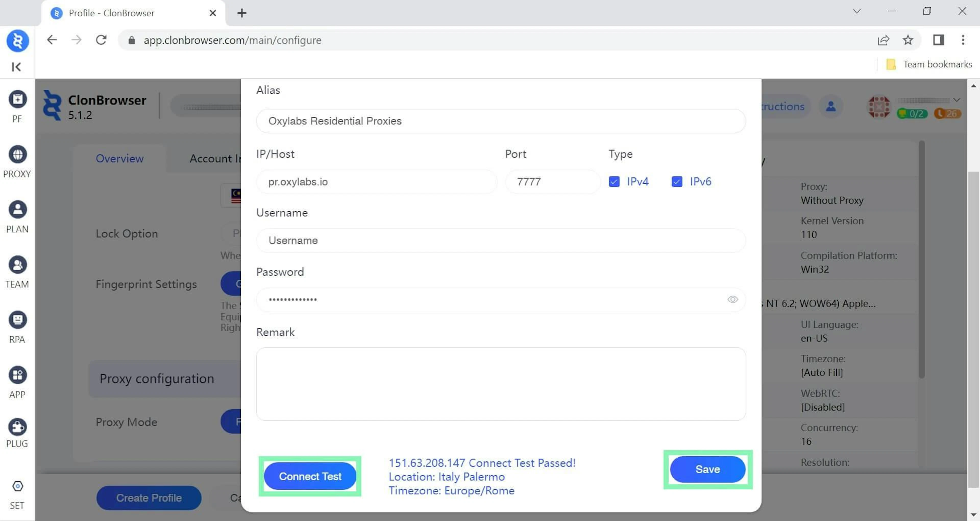This screenshot has width=980, height=521.
Task: Click the '[Disabled]' WebRTC value
Action: 823,407
